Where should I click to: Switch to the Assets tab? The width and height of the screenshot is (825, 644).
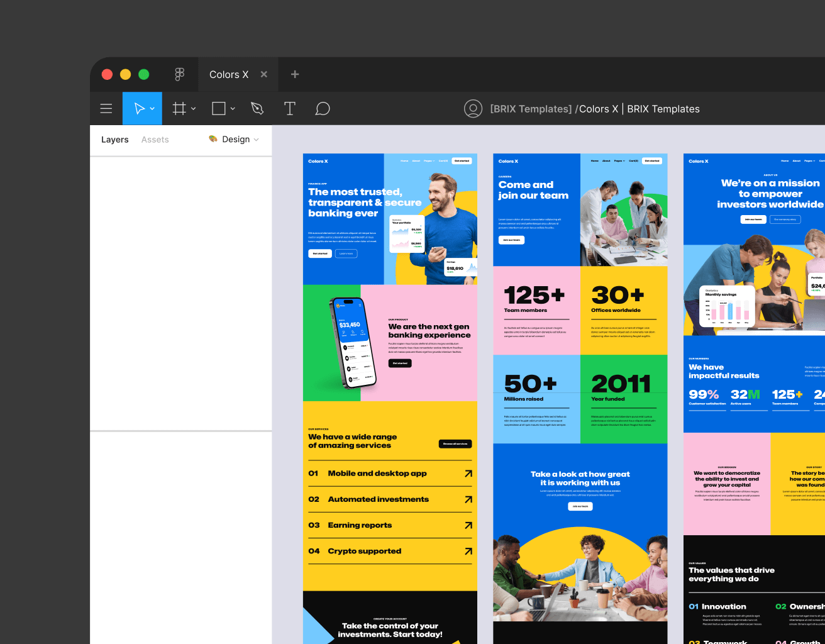coord(155,140)
